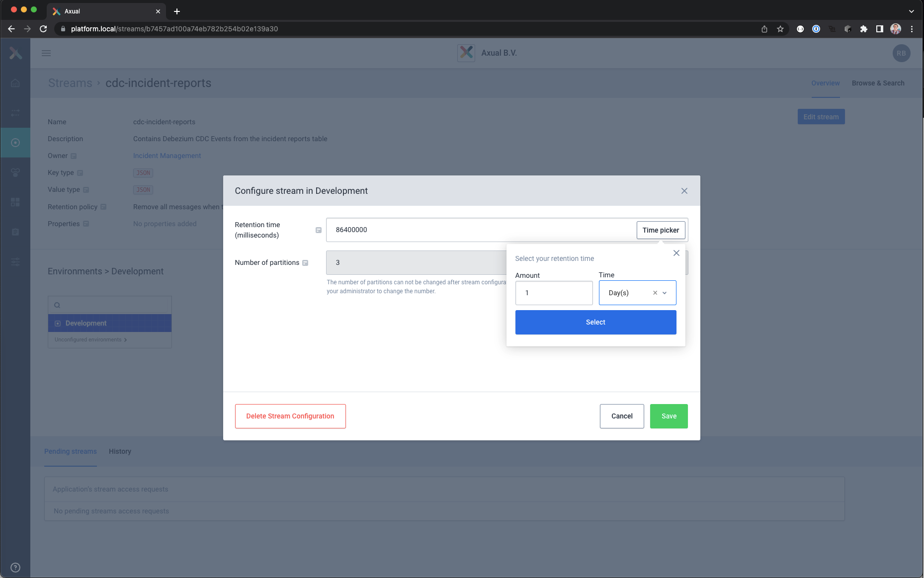Reload the browser page
Viewport: 924px width, 578px height.
point(43,29)
